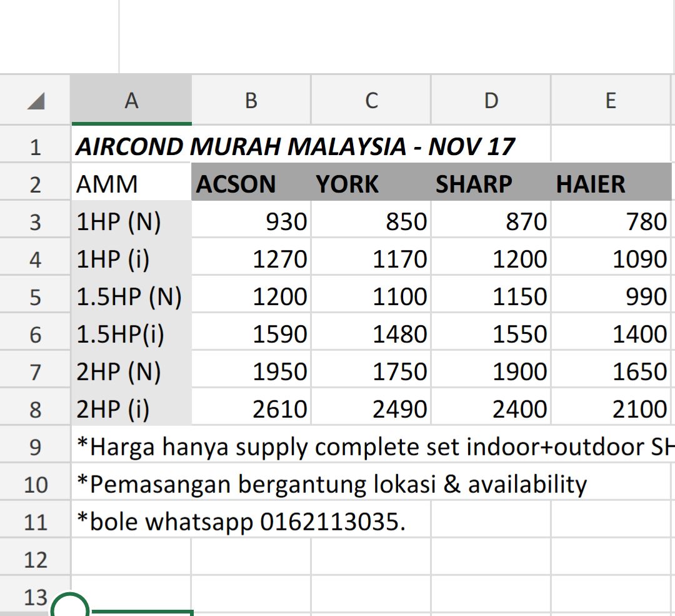Select column A header
The width and height of the screenshot is (675, 616).
click(131, 100)
